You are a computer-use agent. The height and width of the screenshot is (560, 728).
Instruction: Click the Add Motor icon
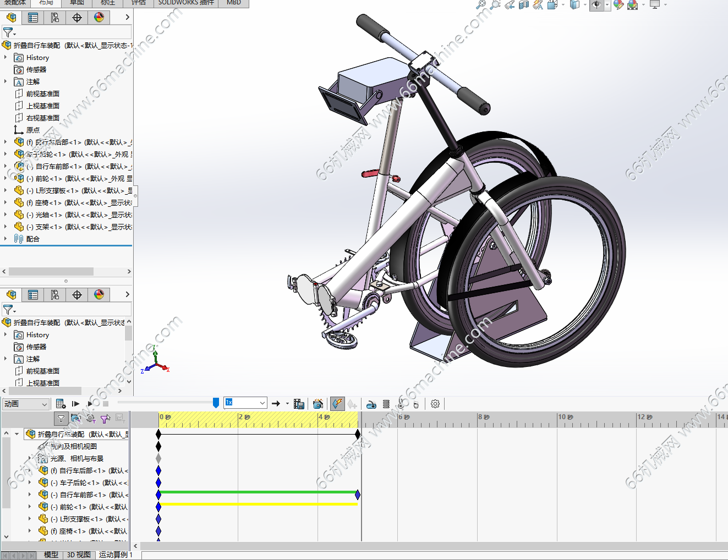371,404
